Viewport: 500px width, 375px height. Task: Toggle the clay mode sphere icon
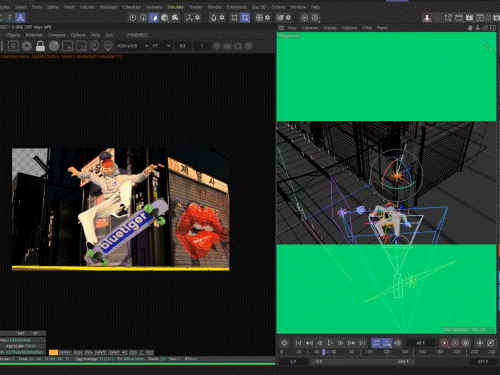pos(54,46)
